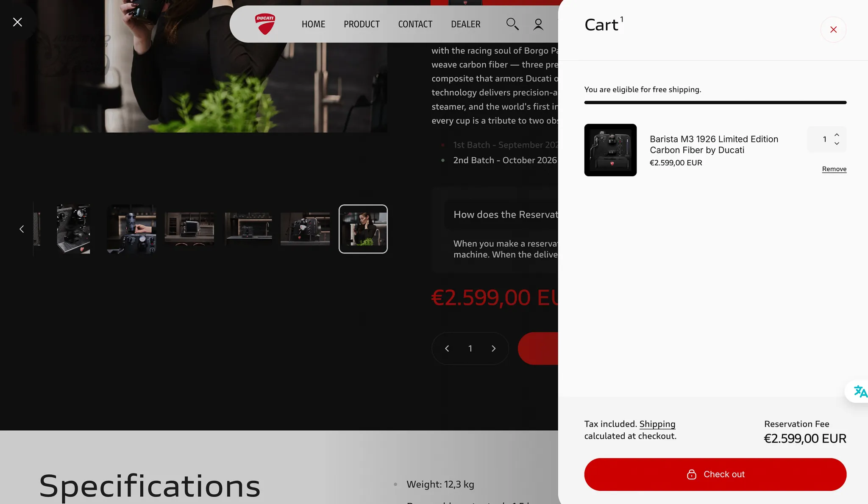
Task: Click the translate language icon
Action: pos(860,391)
